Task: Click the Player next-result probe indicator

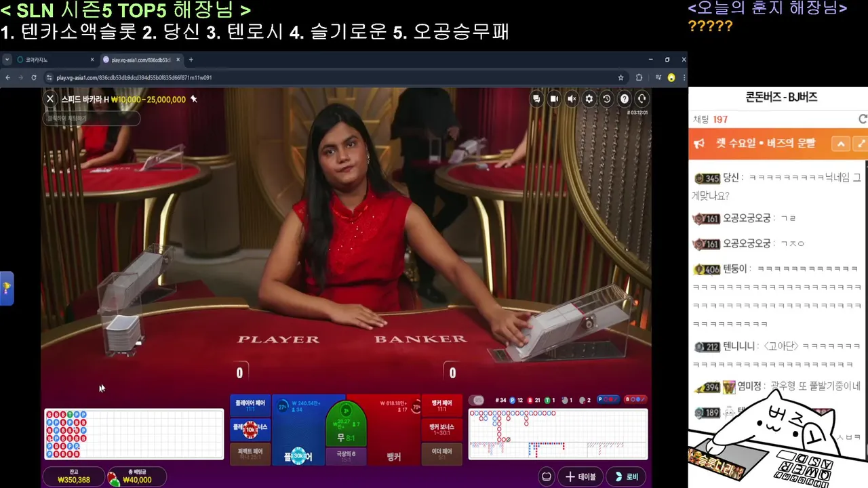Action: [608, 400]
